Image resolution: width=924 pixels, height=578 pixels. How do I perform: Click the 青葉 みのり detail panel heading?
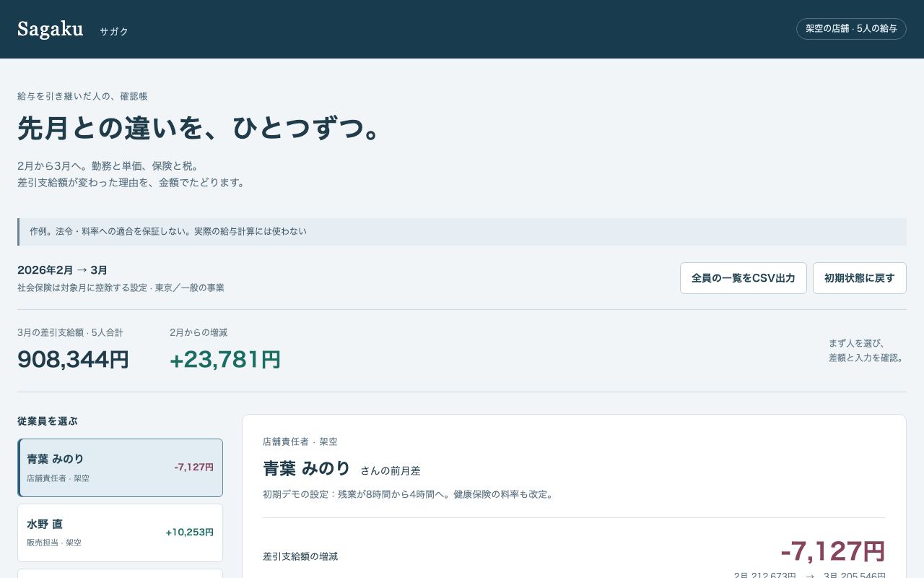pos(307,469)
